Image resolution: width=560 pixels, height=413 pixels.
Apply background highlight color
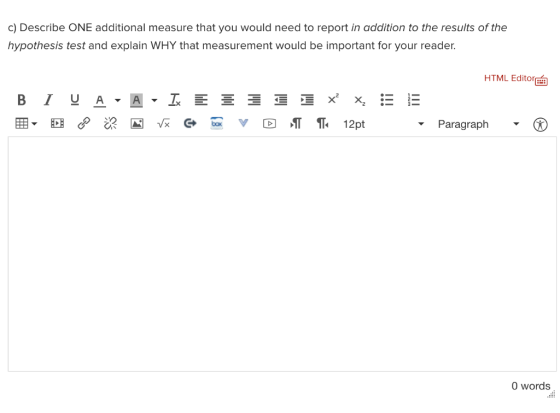click(136, 100)
